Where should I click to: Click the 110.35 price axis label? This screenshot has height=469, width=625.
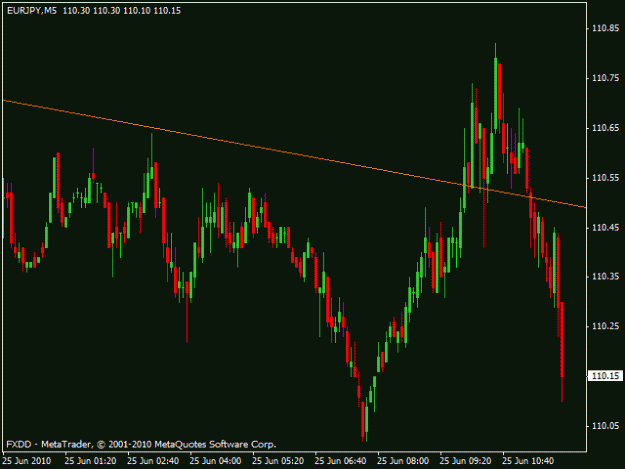point(605,276)
